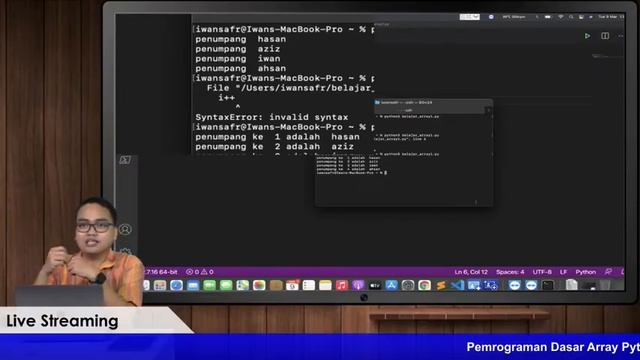Screen dimensions: 640x360
Task: Open Photos in the Dock
Action: coord(259,285)
